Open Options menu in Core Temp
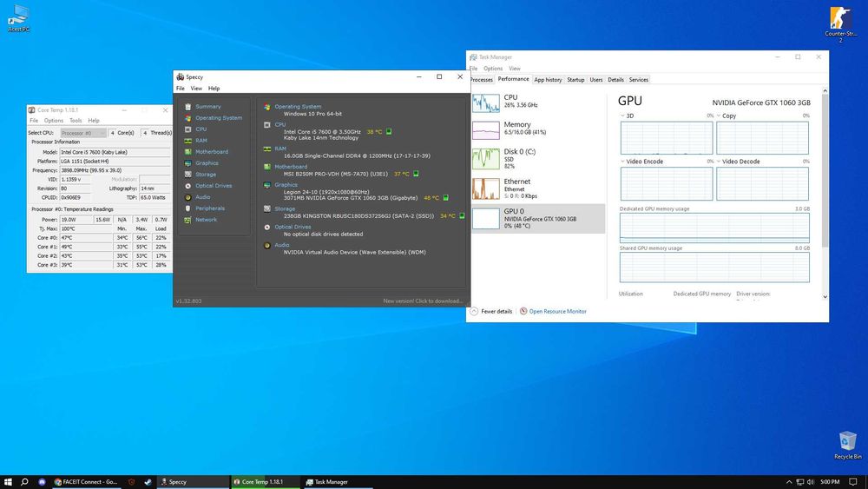Screen dimensions: 868x489 coord(54,120)
